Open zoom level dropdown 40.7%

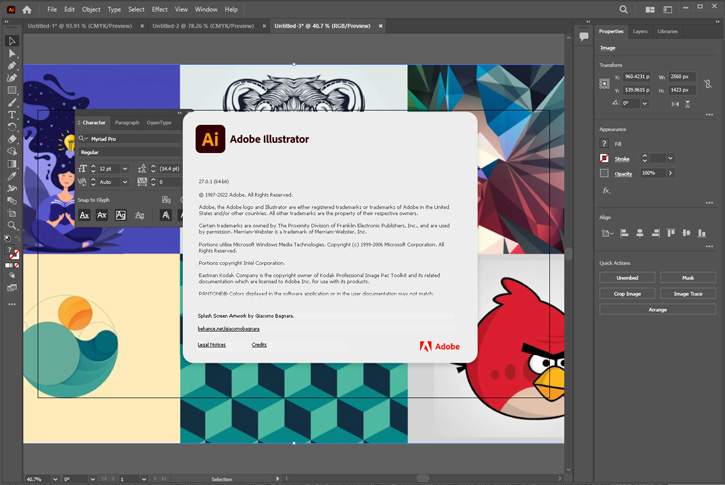(55, 479)
